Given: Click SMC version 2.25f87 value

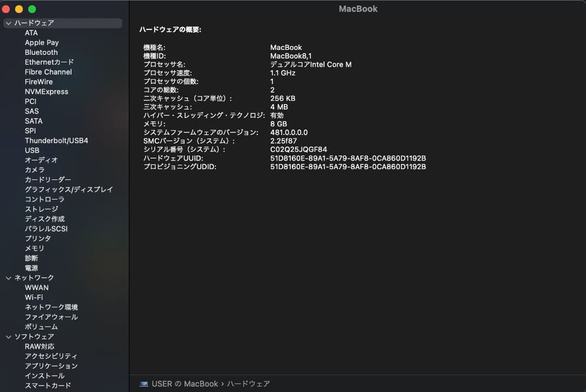Looking at the screenshot, I should [x=283, y=141].
